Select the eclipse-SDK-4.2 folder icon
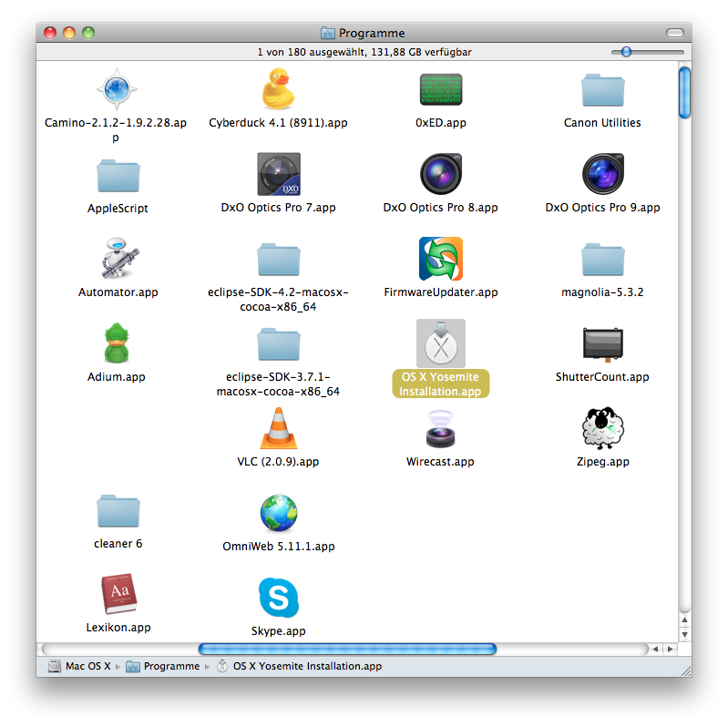The image size is (728, 727). pyautogui.click(x=279, y=259)
